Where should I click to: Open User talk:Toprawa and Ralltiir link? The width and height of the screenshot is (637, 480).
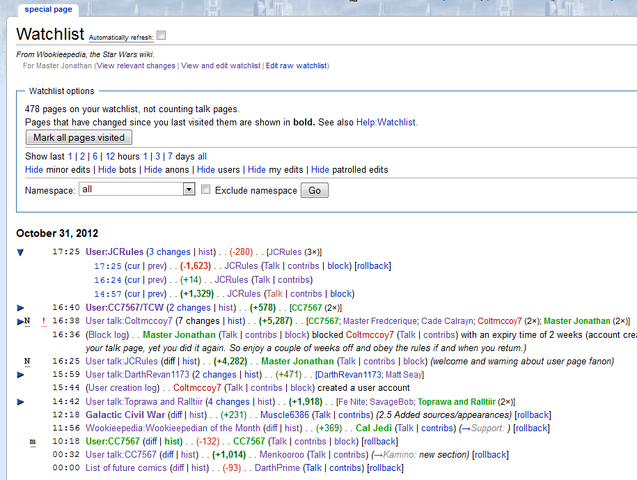point(144,402)
